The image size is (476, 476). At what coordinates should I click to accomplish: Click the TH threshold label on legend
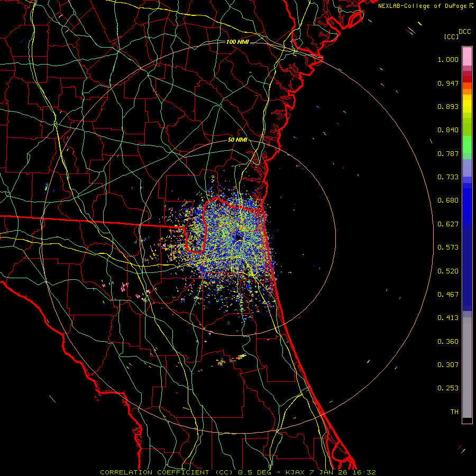click(x=454, y=412)
